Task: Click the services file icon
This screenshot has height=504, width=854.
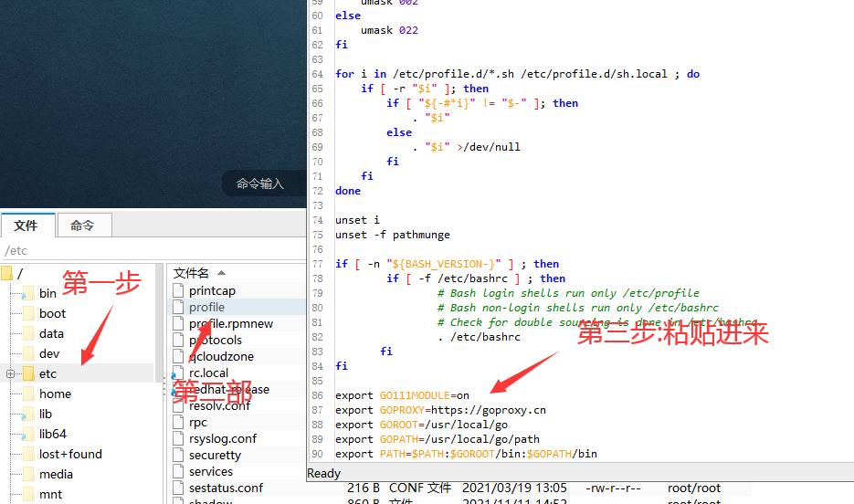Action: click(x=178, y=471)
